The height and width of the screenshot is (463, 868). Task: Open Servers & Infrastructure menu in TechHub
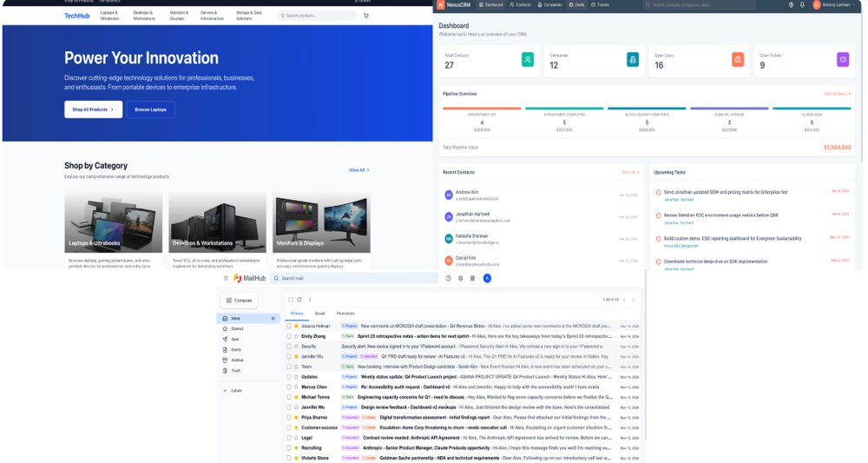[212, 16]
